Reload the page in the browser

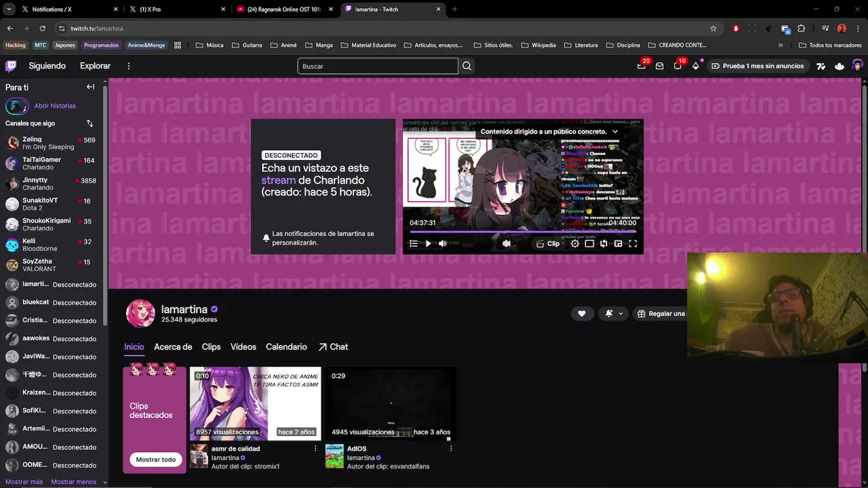[x=42, y=28]
